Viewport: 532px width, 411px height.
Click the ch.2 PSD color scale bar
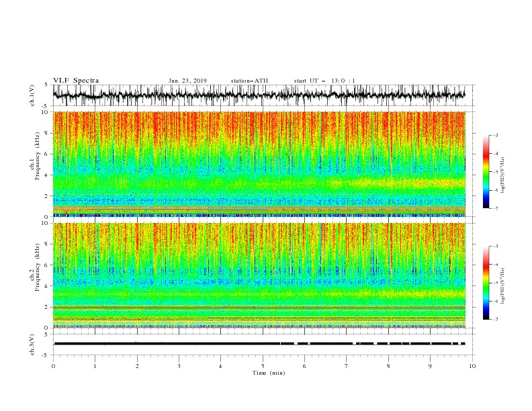tap(486, 283)
